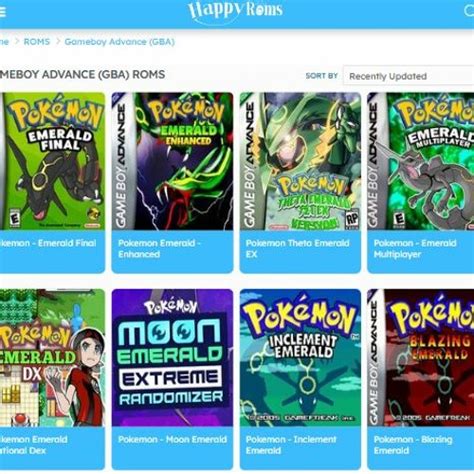Open the Pokemon Theta Emerald EX cover
The width and height of the screenshot is (474, 474).
(300, 161)
